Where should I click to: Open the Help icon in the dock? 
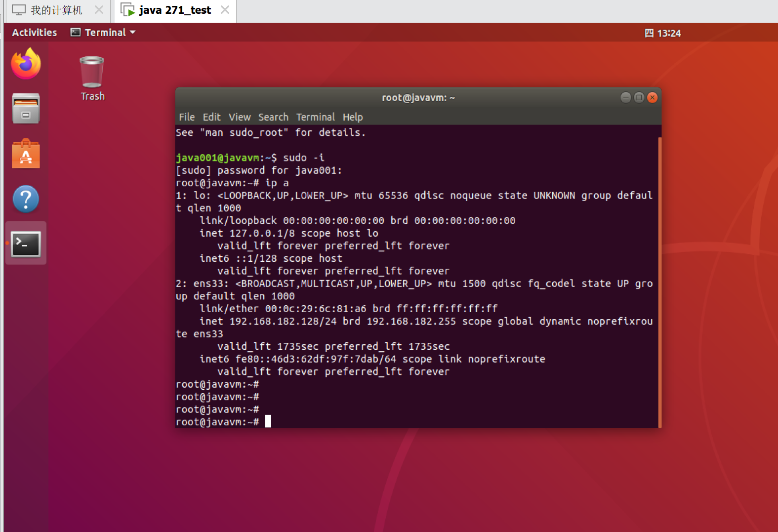point(26,199)
